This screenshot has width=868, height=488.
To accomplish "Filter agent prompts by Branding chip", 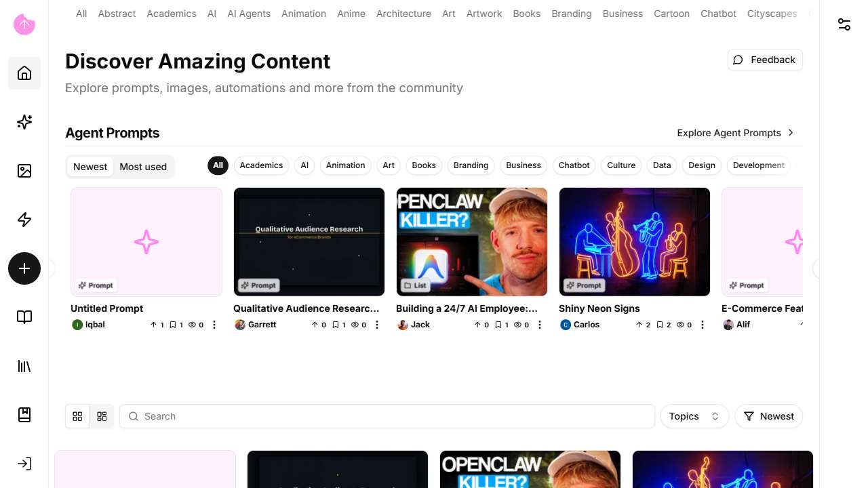I will click(x=471, y=165).
